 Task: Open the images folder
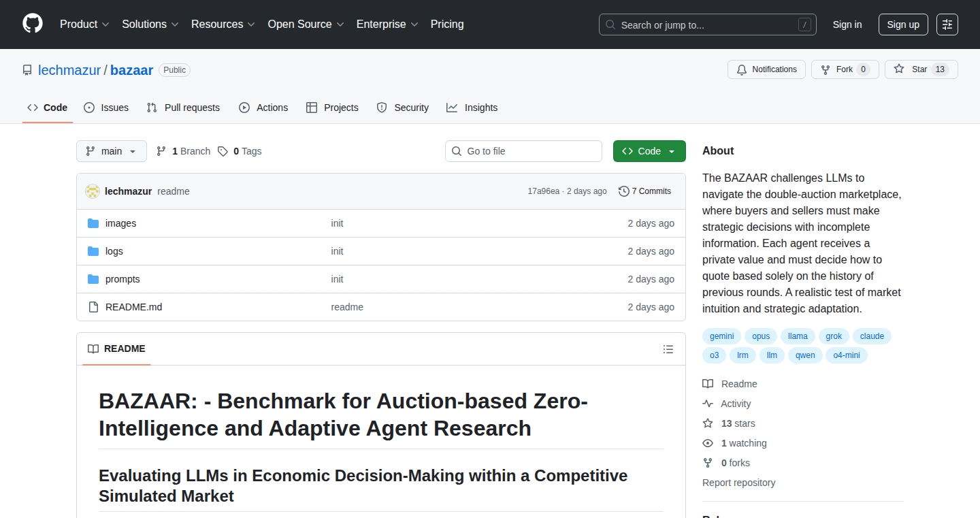point(121,223)
